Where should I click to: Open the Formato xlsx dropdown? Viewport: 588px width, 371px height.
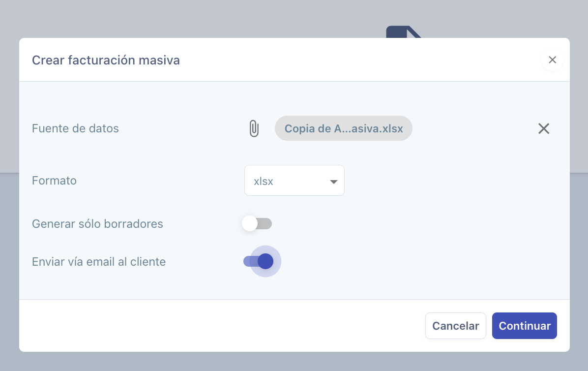click(x=294, y=181)
